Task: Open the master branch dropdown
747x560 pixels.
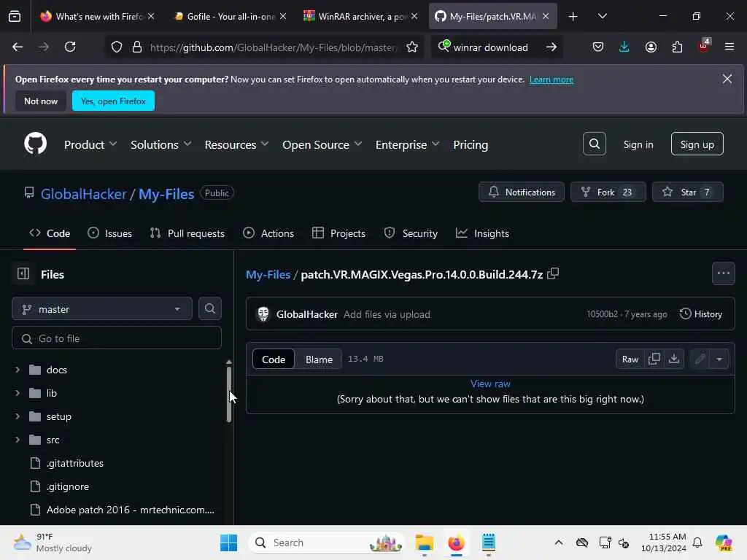Action: [x=102, y=308]
